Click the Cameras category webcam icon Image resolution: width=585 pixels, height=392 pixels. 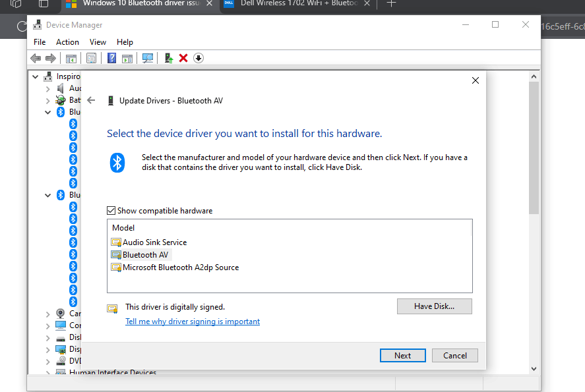point(61,314)
